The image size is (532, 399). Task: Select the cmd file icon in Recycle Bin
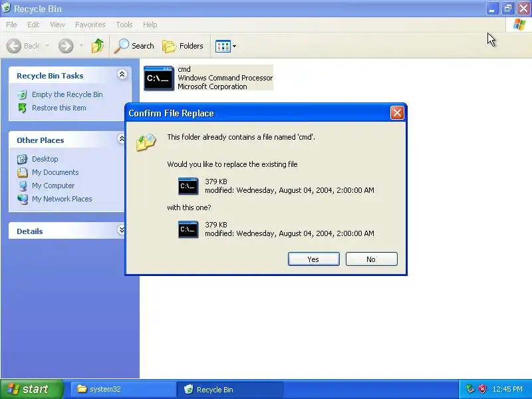[159, 78]
